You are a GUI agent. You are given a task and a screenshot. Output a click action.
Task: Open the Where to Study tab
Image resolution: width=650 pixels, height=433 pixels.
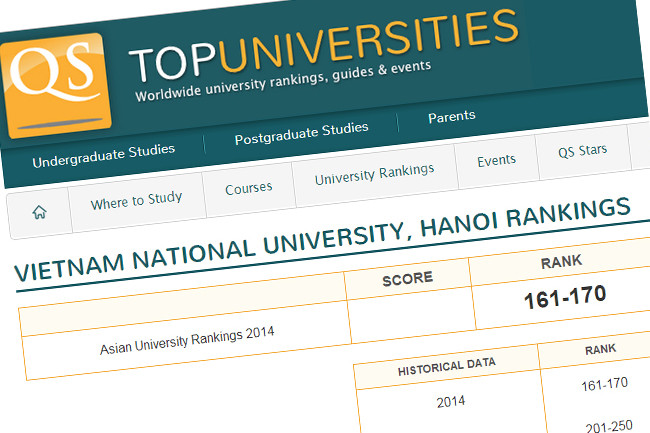[136, 201]
